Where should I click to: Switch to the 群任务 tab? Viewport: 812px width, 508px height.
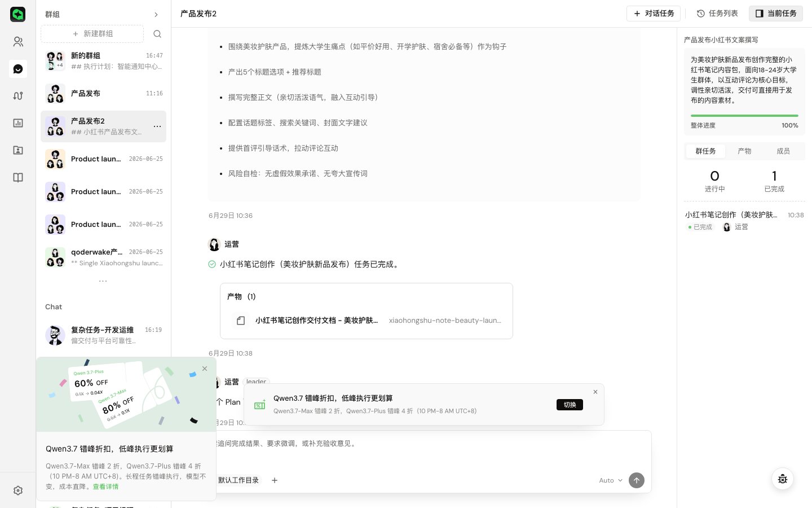point(705,151)
